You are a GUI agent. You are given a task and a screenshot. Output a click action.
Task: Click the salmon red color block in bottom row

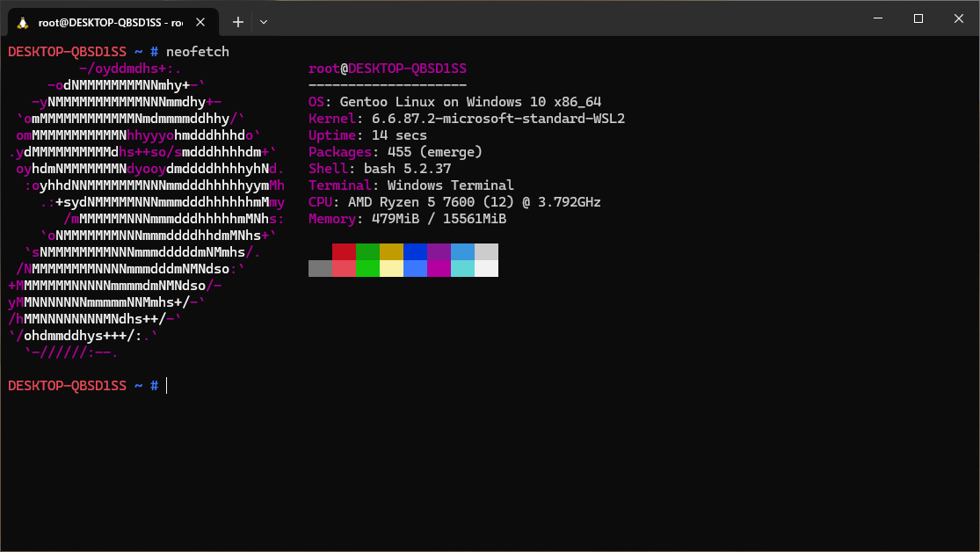pyautogui.click(x=344, y=268)
